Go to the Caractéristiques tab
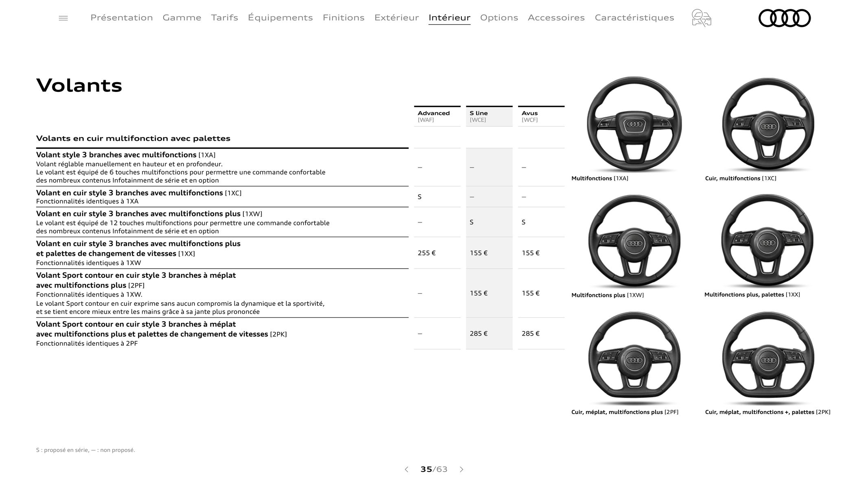Screen dimensions: 868x488 coord(634,17)
